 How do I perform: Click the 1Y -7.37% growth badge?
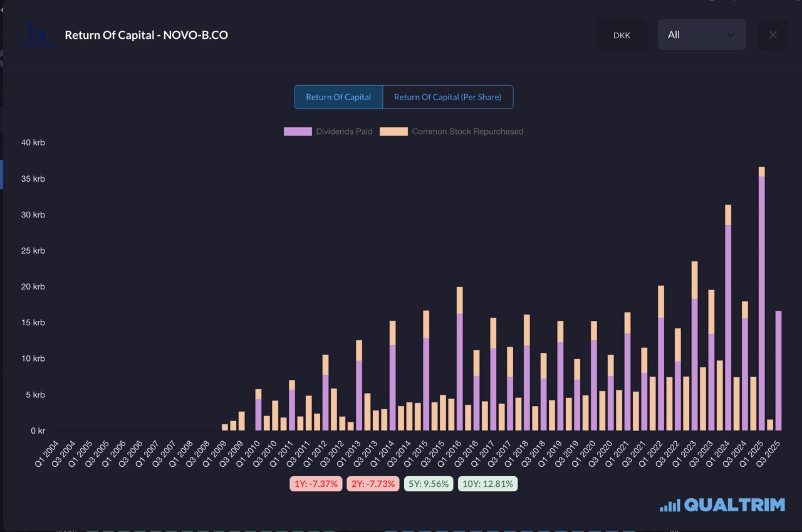[x=316, y=484]
